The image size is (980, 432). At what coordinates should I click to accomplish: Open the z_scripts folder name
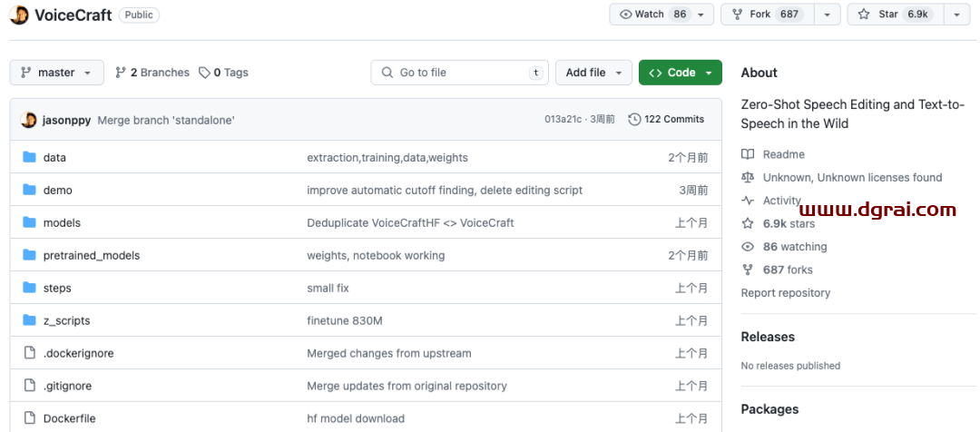(66, 320)
